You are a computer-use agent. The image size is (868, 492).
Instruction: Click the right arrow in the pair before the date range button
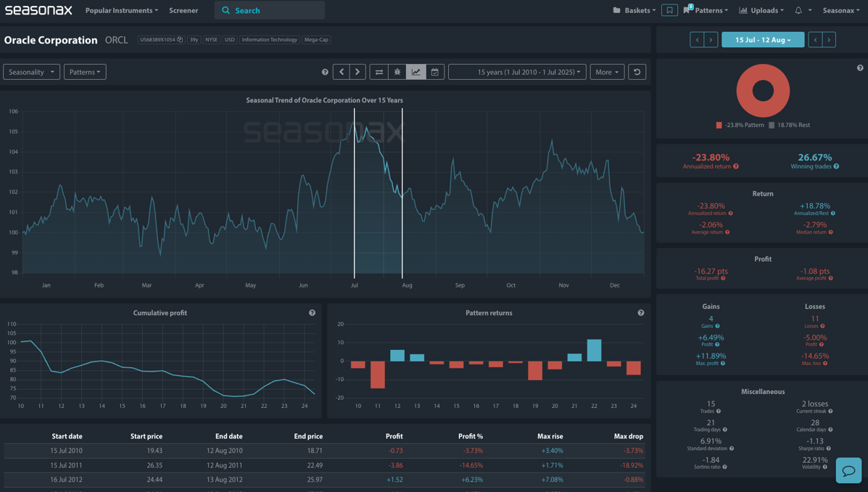point(711,40)
